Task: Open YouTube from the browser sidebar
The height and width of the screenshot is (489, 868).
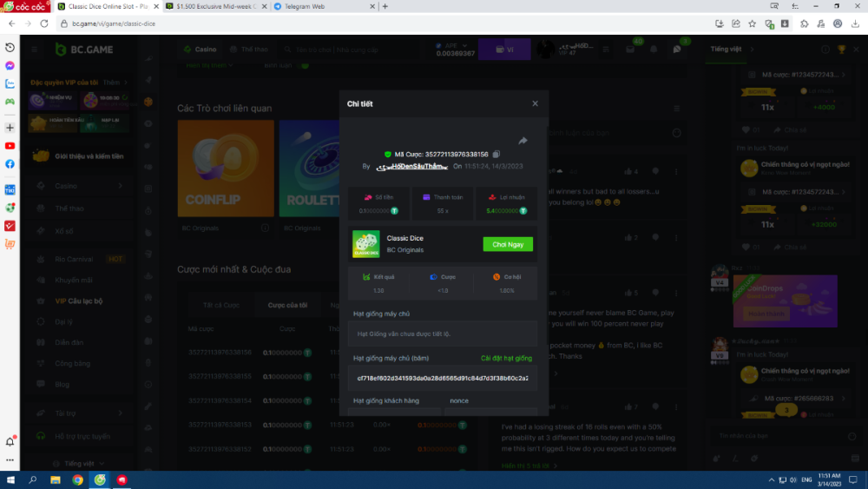Action: click(10, 146)
